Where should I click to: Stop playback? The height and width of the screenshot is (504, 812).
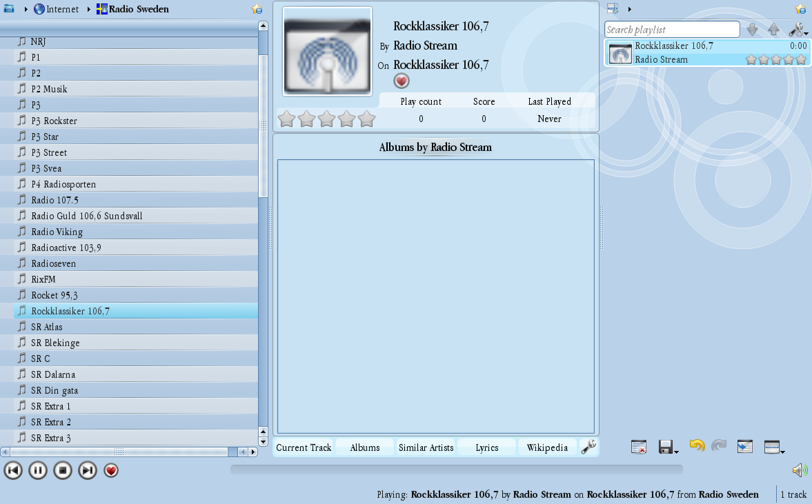point(63,470)
